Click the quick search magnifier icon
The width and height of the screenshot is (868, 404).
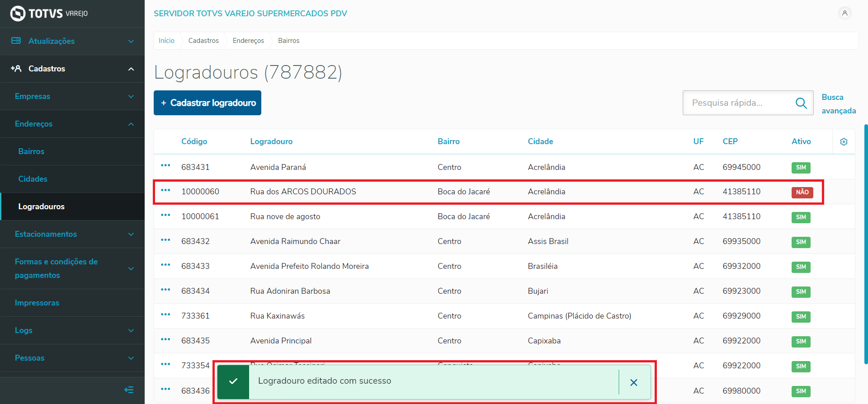801,103
